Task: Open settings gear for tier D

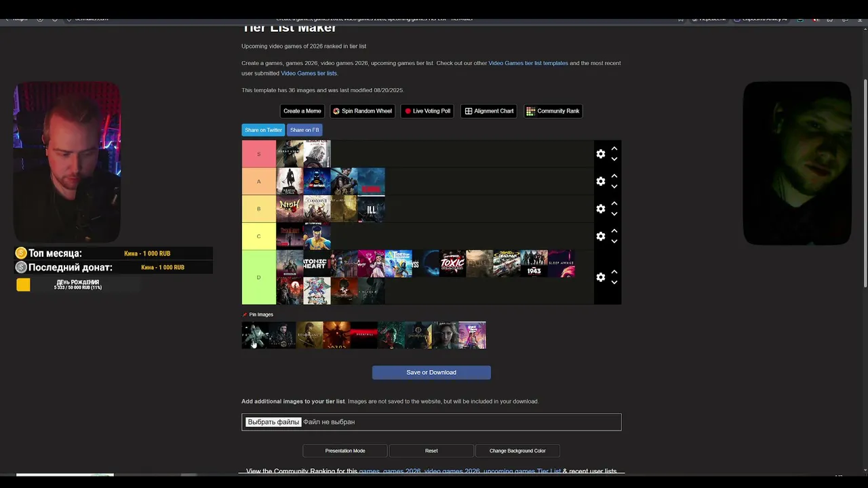Action: [x=600, y=277]
